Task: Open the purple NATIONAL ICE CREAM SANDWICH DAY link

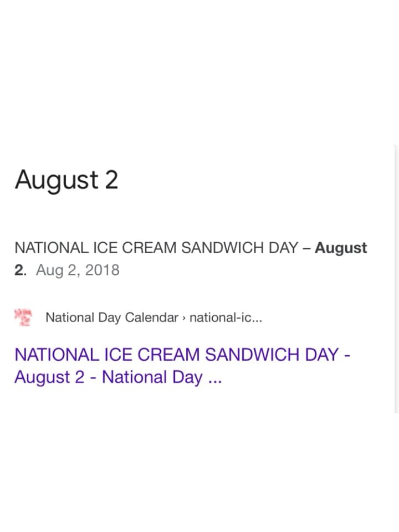Action: (x=182, y=355)
